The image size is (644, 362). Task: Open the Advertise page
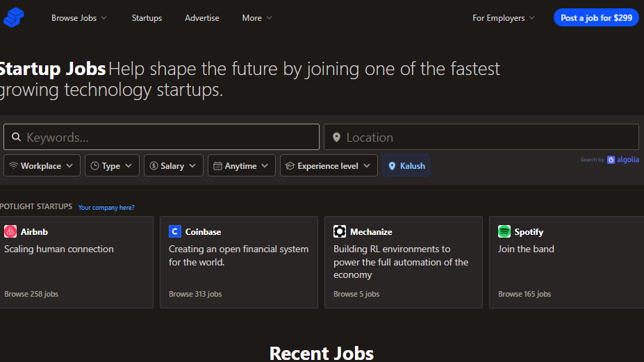click(201, 18)
